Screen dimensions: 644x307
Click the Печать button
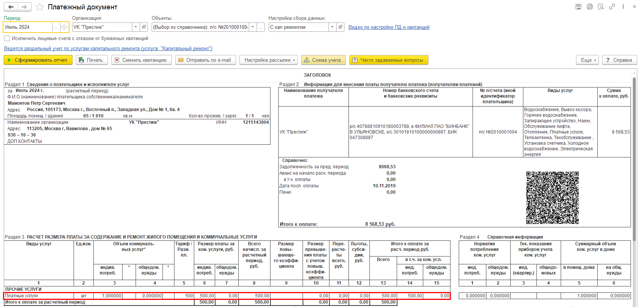pyautogui.click(x=92, y=60)
